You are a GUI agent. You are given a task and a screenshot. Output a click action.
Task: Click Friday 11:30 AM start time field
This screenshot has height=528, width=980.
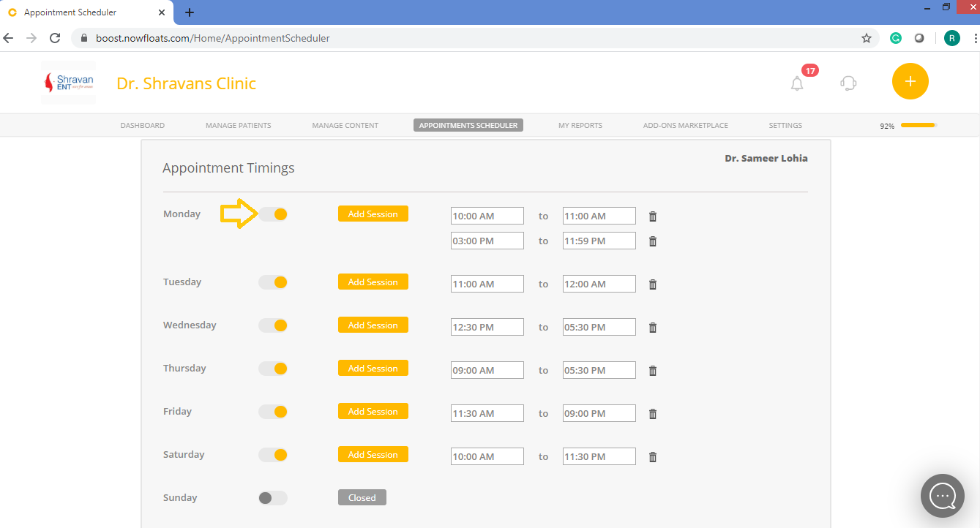click(487, 413)
